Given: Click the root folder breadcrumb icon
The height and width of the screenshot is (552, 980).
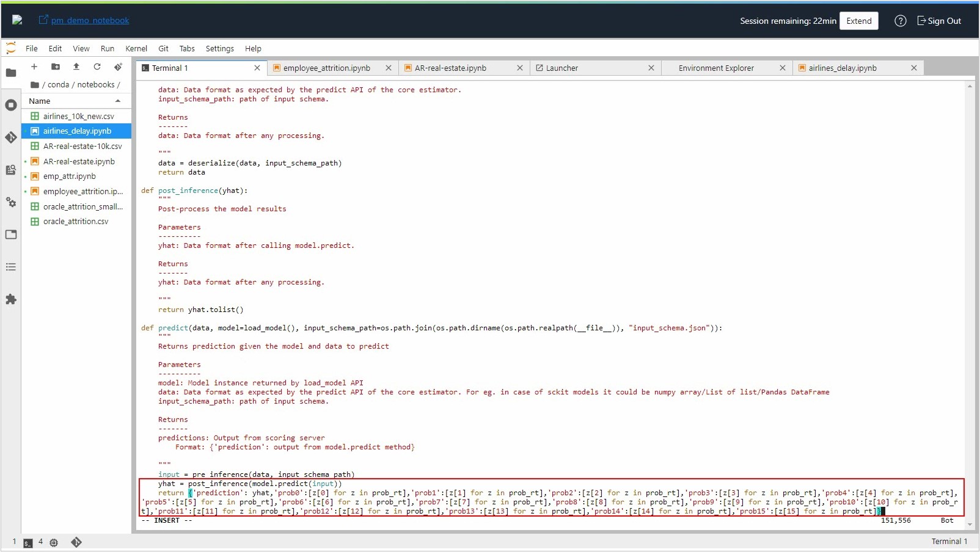Looking at the screenshot, I should pos(35,85).
